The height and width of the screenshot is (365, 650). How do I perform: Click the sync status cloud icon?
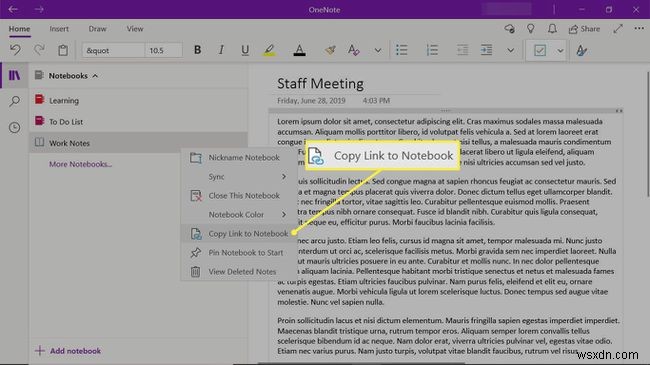(x=509, y=29)
